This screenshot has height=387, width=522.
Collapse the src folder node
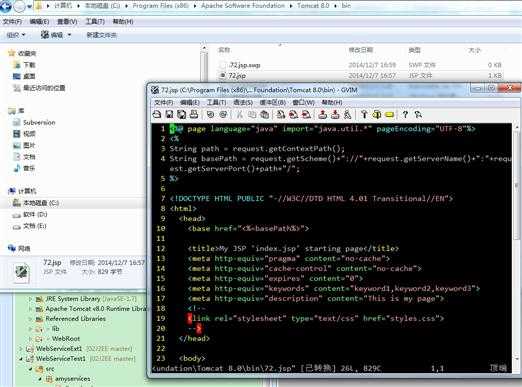pos(31,369)
